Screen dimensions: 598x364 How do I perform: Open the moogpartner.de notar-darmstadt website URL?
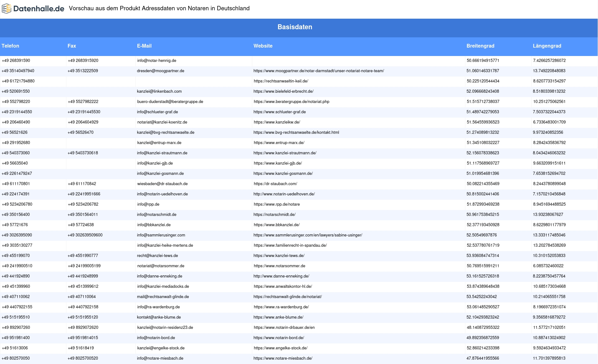(319, 71)
